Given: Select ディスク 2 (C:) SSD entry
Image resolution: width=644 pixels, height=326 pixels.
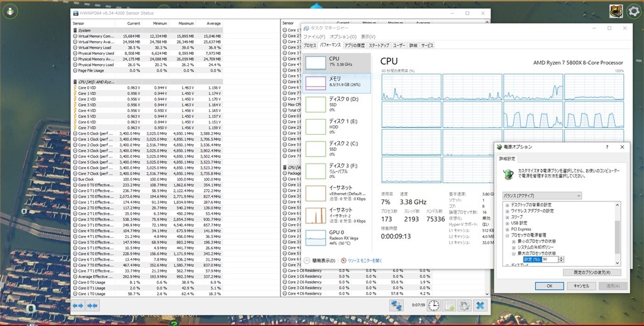Looking at the screenshot, I should [337, 149].
